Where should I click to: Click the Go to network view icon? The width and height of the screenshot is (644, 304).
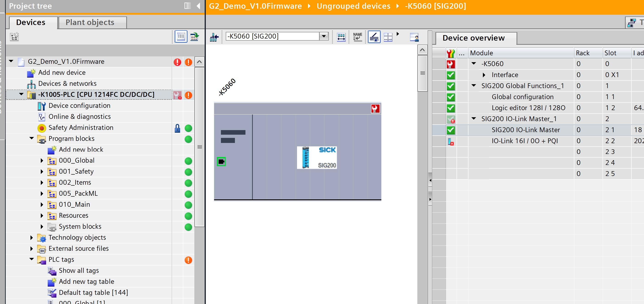[x=214, y=37]
